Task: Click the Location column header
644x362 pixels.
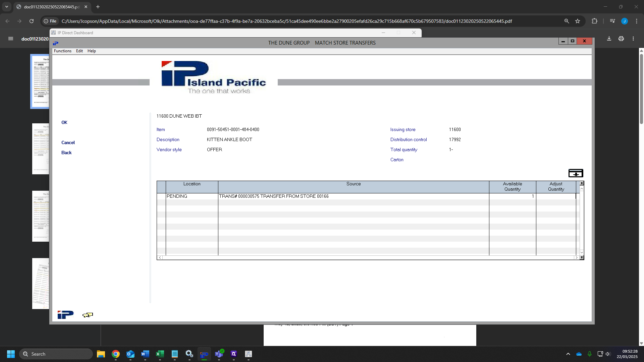Action: pos(192,187)
